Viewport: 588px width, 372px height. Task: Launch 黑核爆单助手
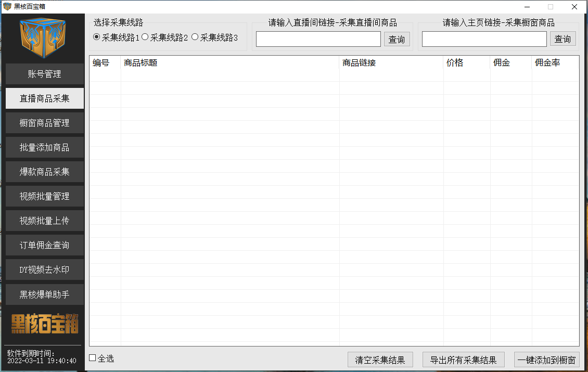point(45,294)
